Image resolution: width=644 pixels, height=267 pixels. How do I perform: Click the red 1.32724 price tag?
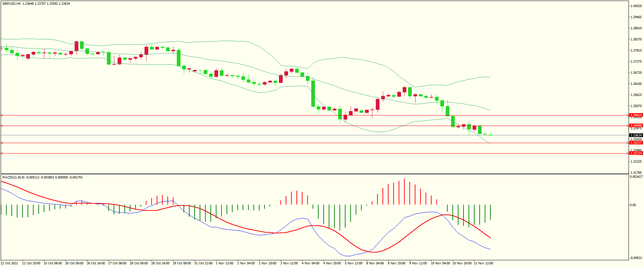click(636, 153)
